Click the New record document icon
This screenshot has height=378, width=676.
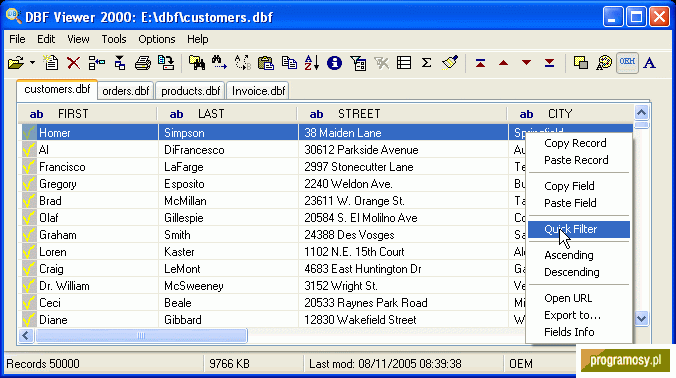coord(51,63)
